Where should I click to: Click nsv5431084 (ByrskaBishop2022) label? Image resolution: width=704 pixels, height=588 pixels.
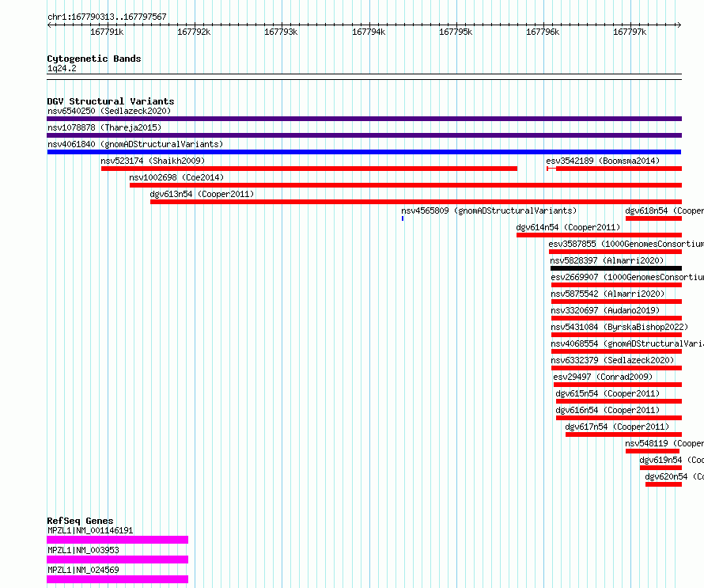pyautogui.click(x=619, y=327)
